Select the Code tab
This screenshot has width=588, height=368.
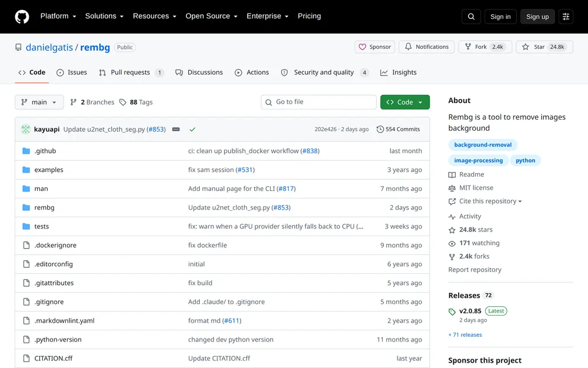pyautogui.click(x=32, y=72)
